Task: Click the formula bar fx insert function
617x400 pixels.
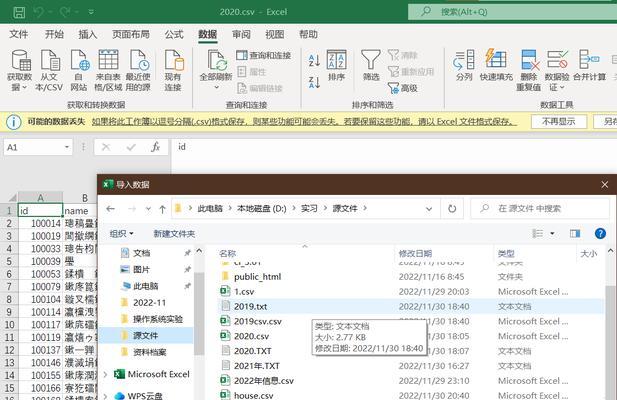Action: 155,147
